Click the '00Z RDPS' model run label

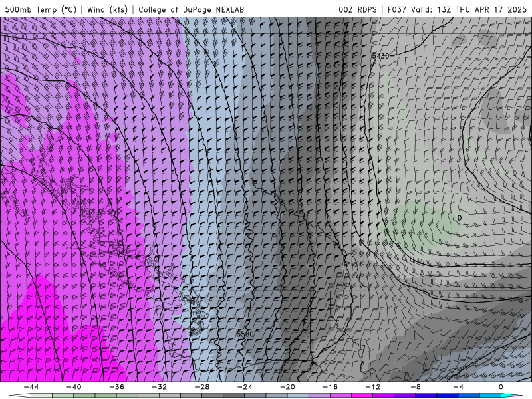point(358,9)
